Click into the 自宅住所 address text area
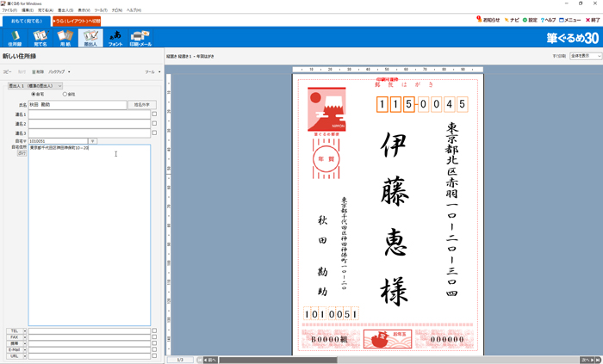Screen dimensions: 603x364 click(x=89, y=232)
